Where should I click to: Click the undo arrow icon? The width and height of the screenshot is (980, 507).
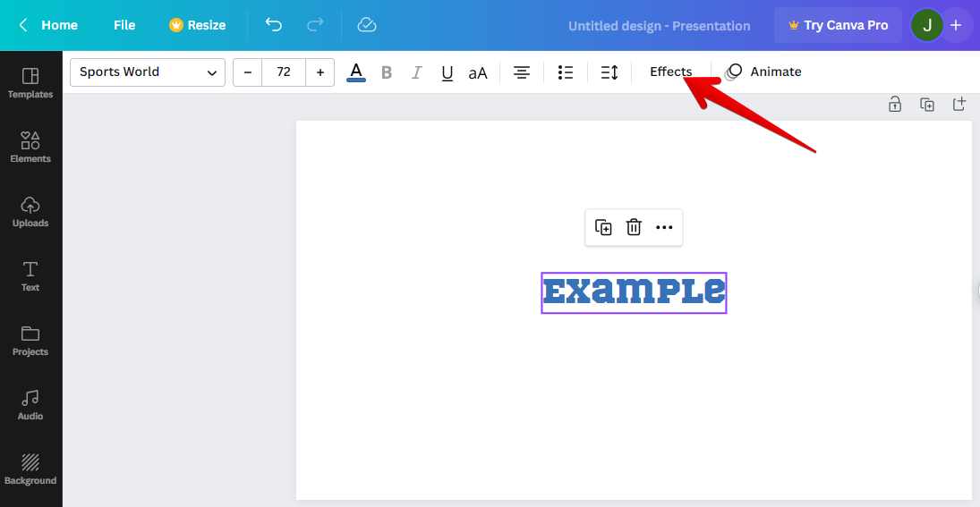[x=274, y=25]
